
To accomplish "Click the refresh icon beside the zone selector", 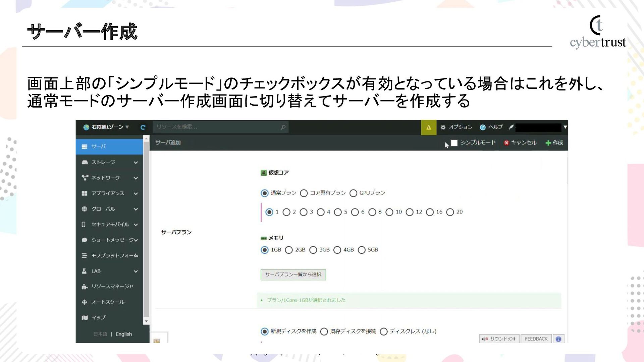I will point(143,127).
